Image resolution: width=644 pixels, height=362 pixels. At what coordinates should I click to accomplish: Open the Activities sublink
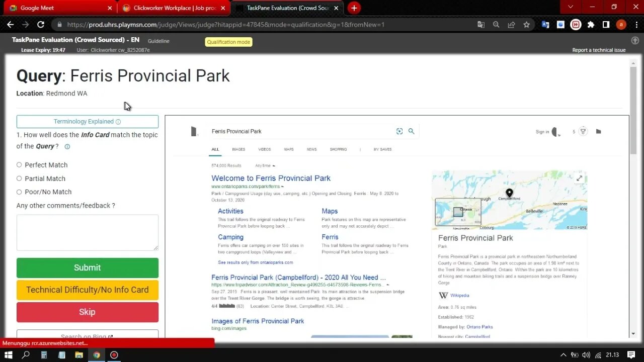pos(230,211)
